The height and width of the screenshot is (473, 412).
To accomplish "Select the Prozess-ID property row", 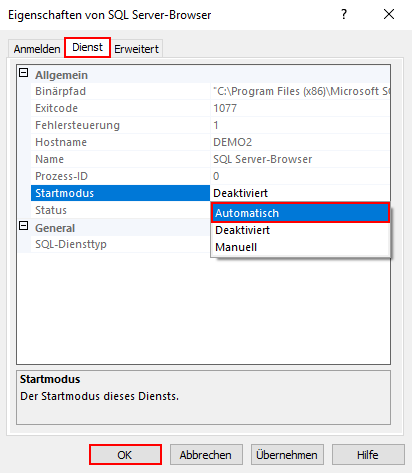I will coord(210,176).
